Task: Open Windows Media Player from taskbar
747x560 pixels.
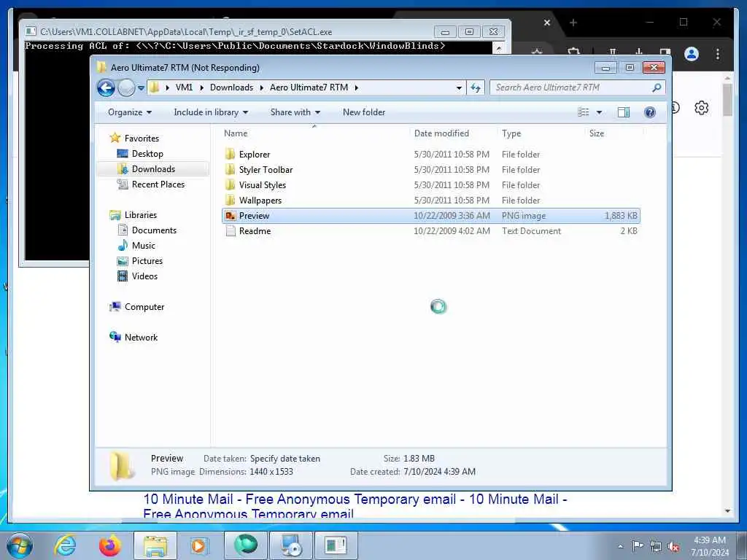Action: click(199, 545)
